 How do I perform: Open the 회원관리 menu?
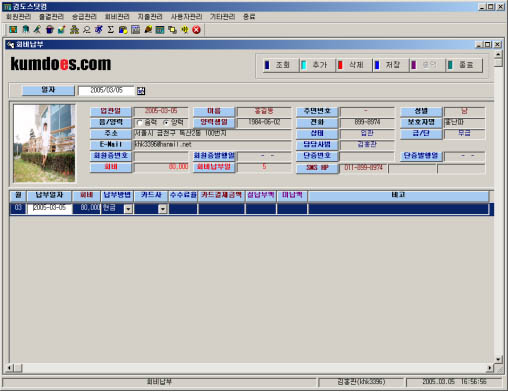click(19, 17)
